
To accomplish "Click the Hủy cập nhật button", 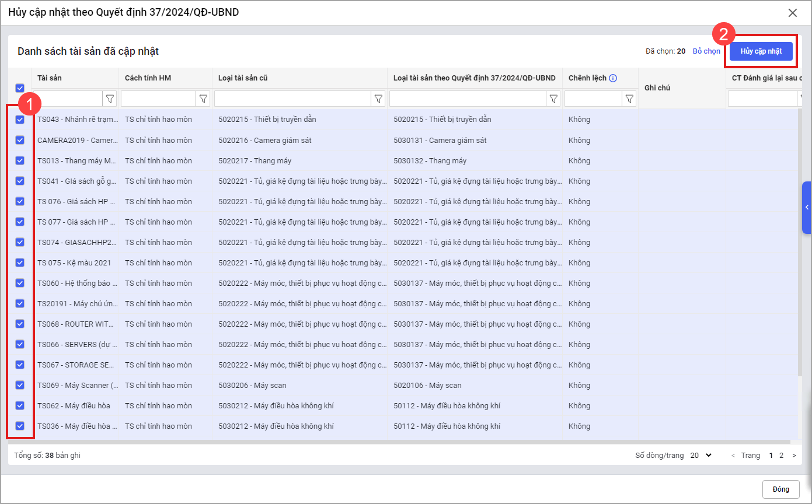I will coord(761,51).
